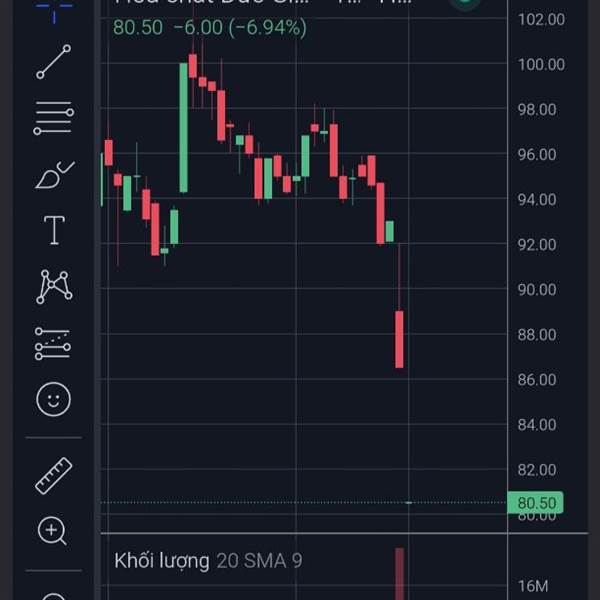
Task: Select the trend line drawing tool
Action: 54,61
